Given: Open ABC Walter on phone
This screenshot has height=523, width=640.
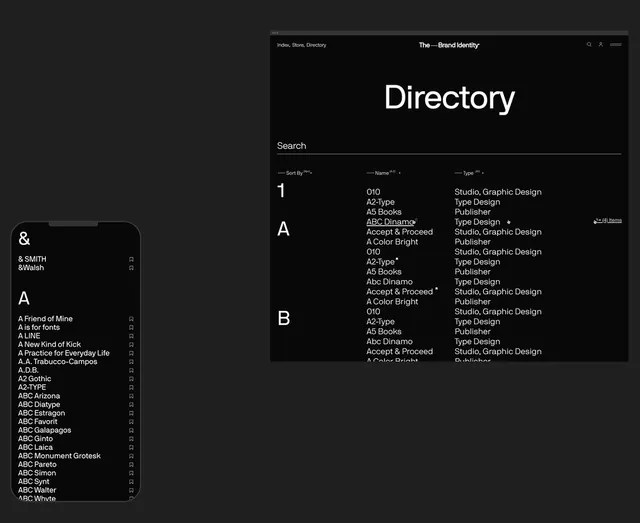Looking at the screenshot, I should click(x=37, y=490).
